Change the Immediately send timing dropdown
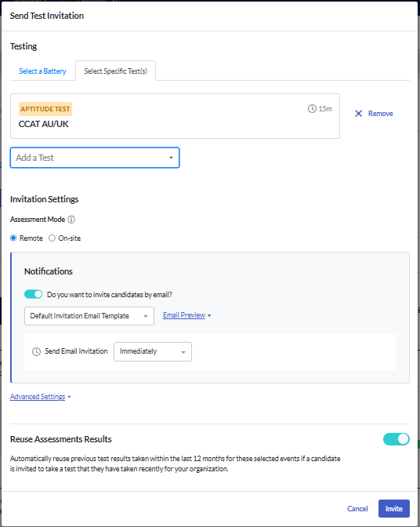The width and height of the screenshot is (420, 527). pyautogui.click(x=153, y=351)
